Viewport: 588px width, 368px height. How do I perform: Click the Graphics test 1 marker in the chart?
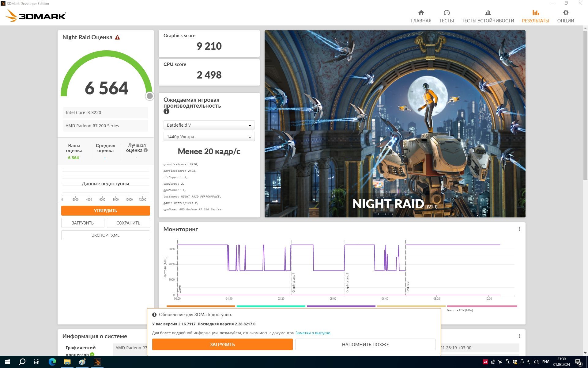[x=293, y=282]
